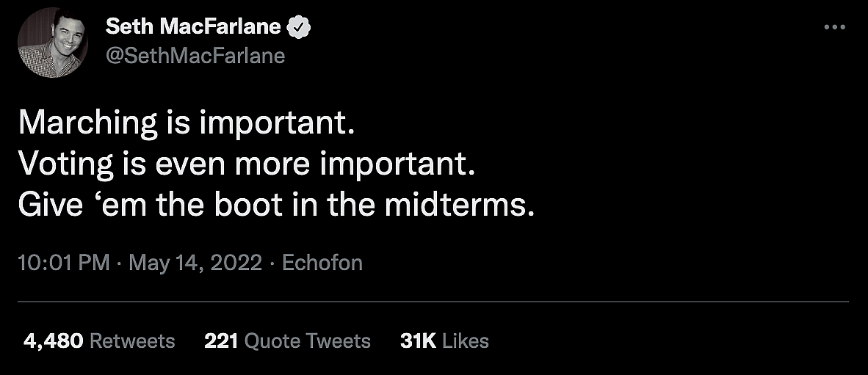Click the 31K likes count number
Screen dimensions: 868x375
tap(419, 341)
